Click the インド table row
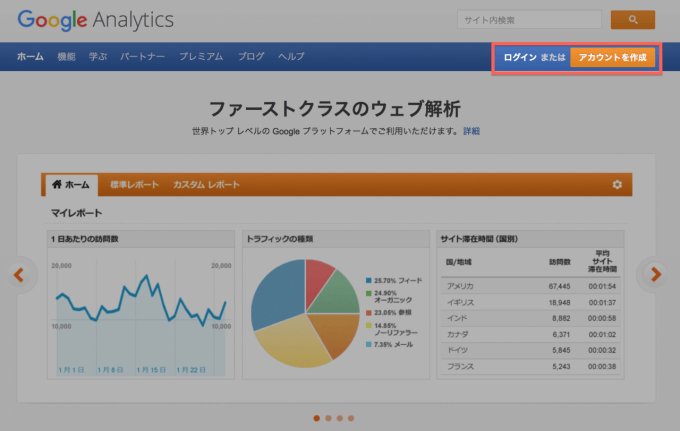This screenshot has width=680, height=431. (530, 318)
